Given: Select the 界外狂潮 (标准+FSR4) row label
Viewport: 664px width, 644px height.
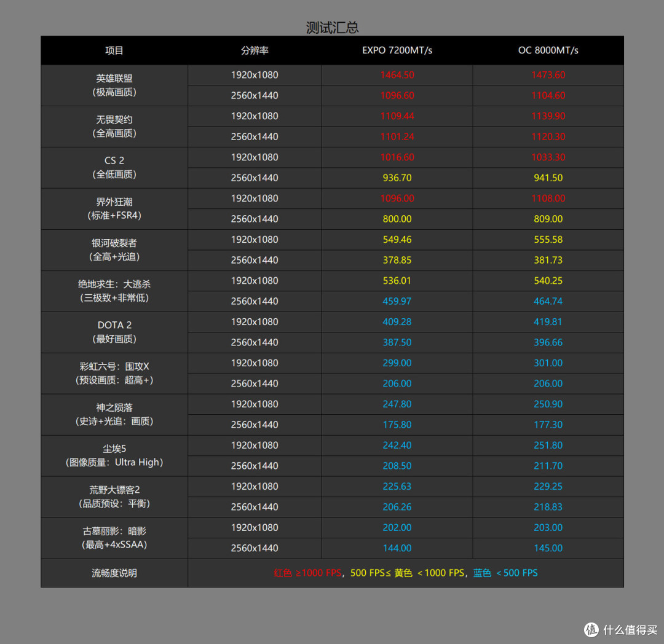Looking at the screenshot, I should [x=114, y=208].
